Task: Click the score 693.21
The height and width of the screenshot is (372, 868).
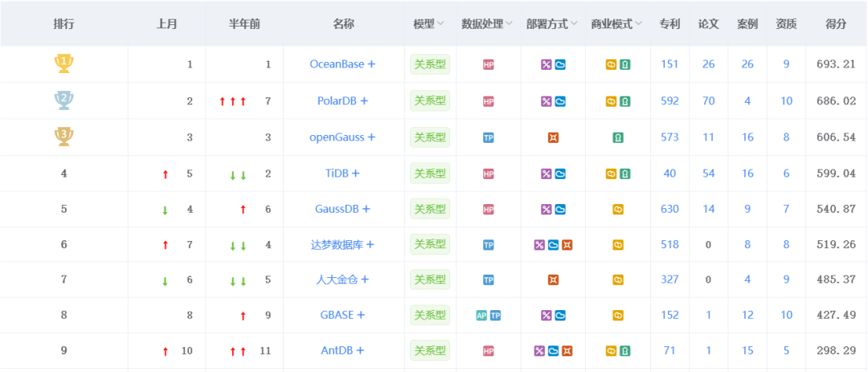Action: point(836,64)
